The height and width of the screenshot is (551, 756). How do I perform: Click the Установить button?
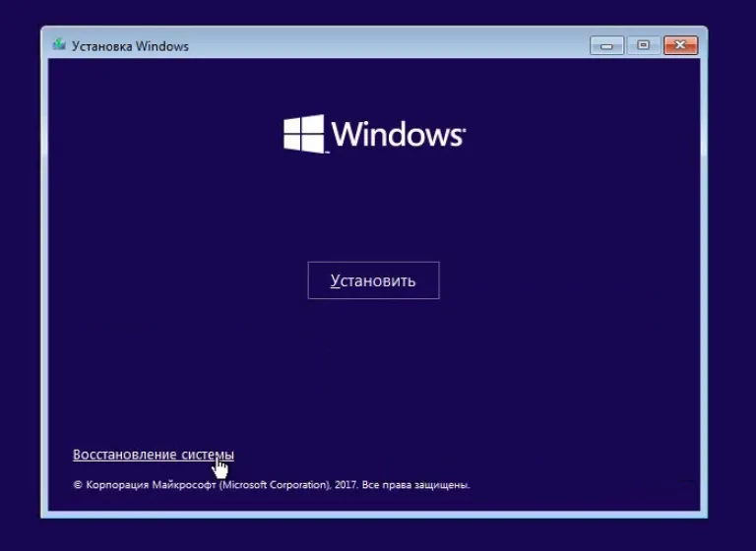click(374, 280)
